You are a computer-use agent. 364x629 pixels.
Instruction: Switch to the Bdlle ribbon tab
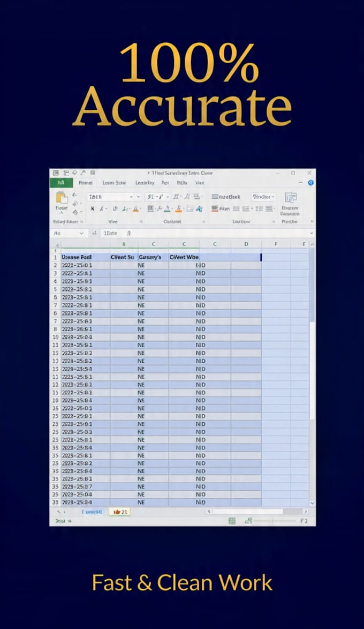(182, 183)
